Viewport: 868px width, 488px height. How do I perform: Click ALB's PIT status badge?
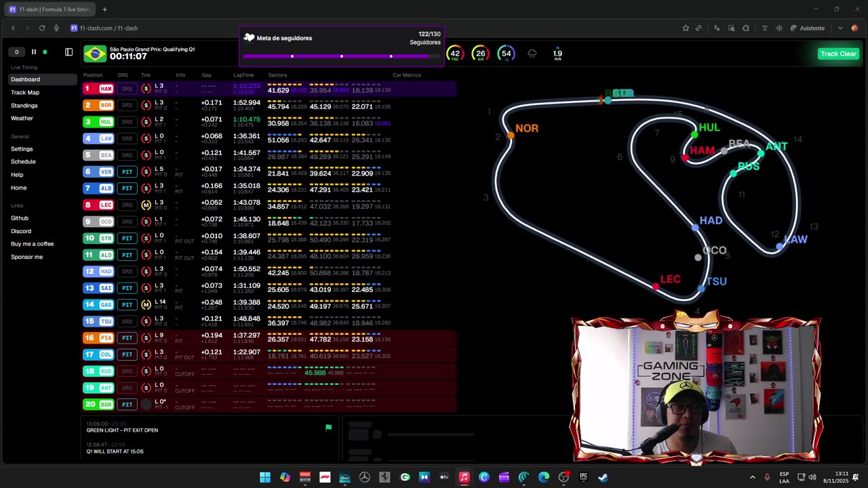[x=127, y=188]
